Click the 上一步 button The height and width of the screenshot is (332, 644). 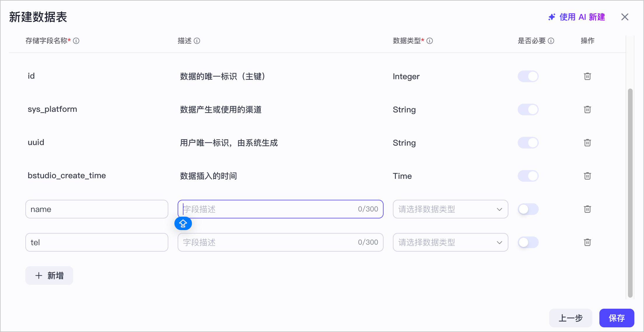[570, 318]
